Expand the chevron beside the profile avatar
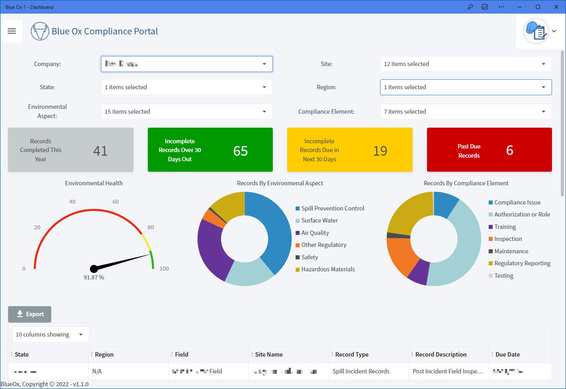The image size is (566, 389). coord(554,31)
